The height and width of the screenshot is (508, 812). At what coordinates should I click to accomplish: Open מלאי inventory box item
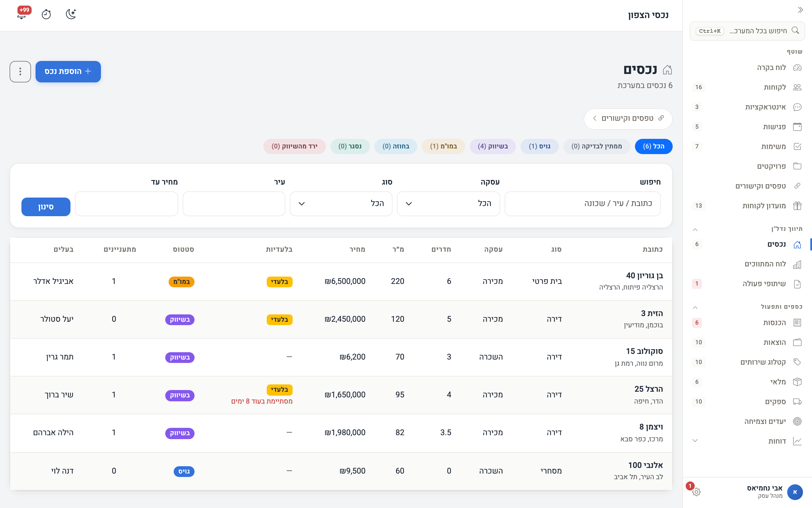point(747,382)
